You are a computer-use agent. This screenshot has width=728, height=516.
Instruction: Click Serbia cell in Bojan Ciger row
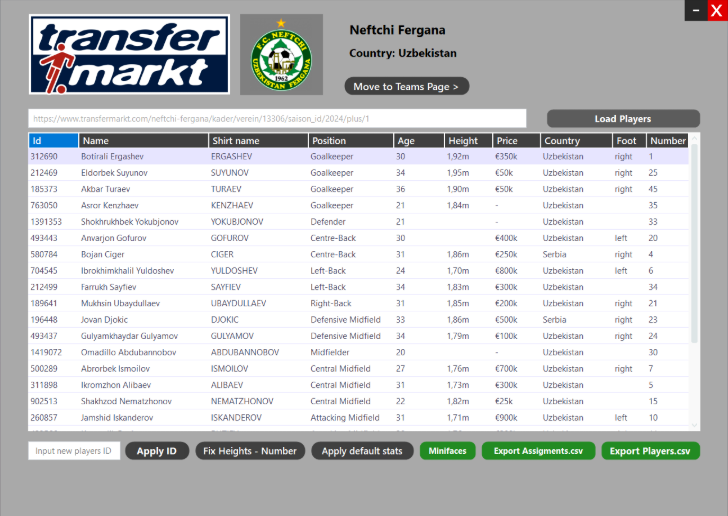554,255
